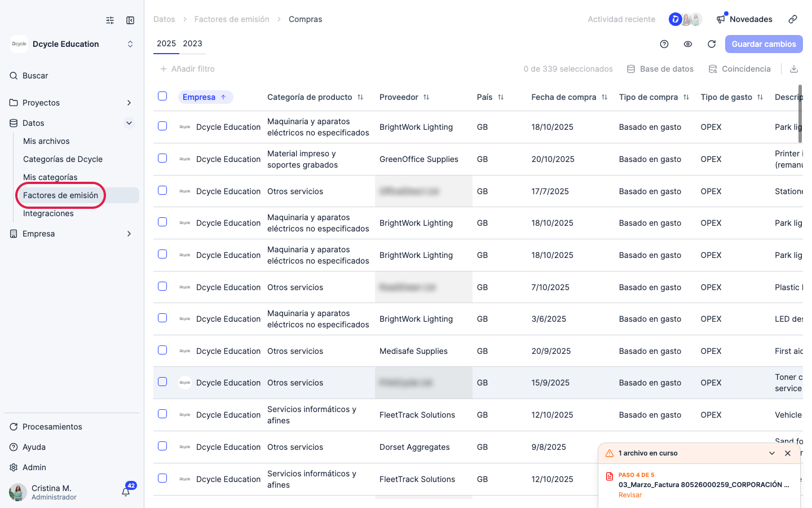This screenshot has width=812, height=508.
Task: Go to Factores de emisión breadcrumb
Action: click(x=232, y=19)
